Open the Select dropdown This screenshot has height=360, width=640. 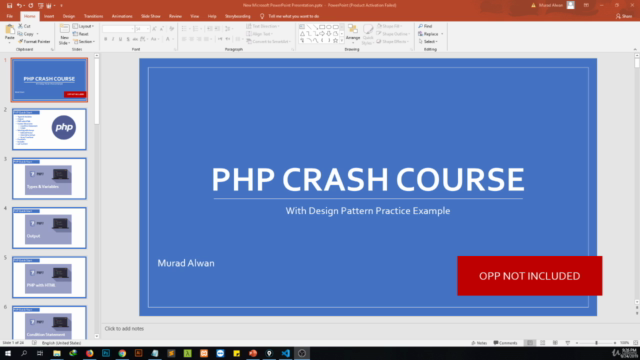[428, 42]
